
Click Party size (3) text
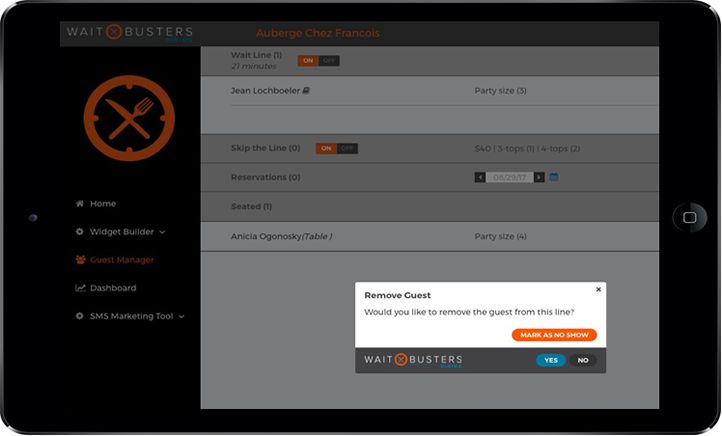tap(501, 91)
